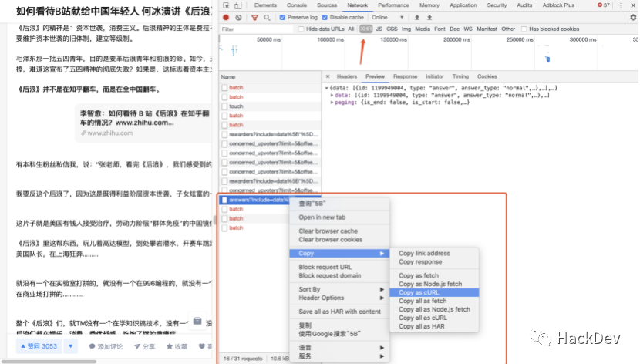Open the zhihu.com link card

click(145, 123)
